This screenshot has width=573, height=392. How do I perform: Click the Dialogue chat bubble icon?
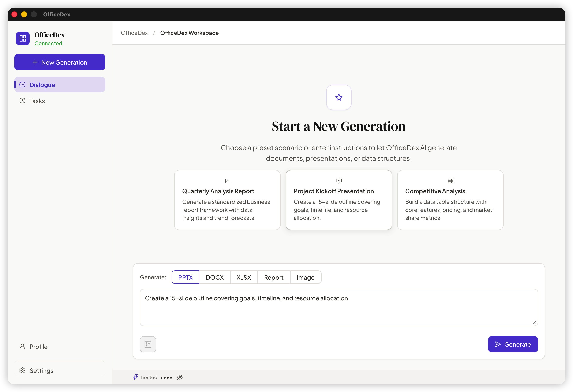coord(22,84)
